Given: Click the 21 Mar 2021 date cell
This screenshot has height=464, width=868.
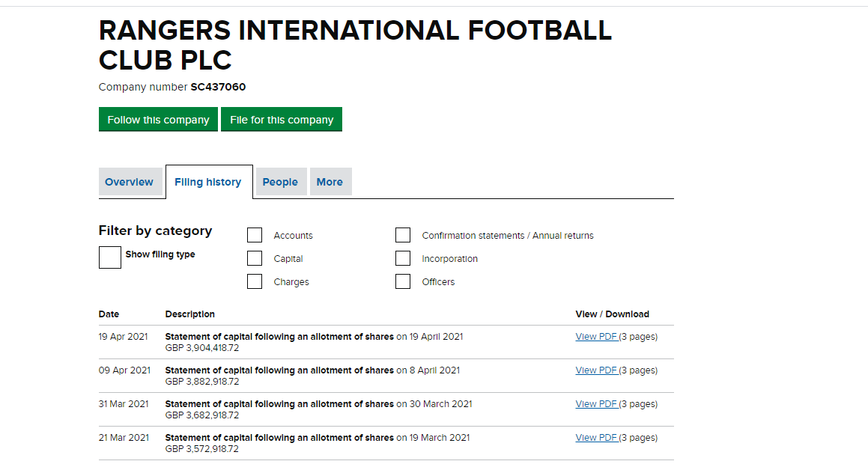Looking at the screenshot, I should pos(124,438).
